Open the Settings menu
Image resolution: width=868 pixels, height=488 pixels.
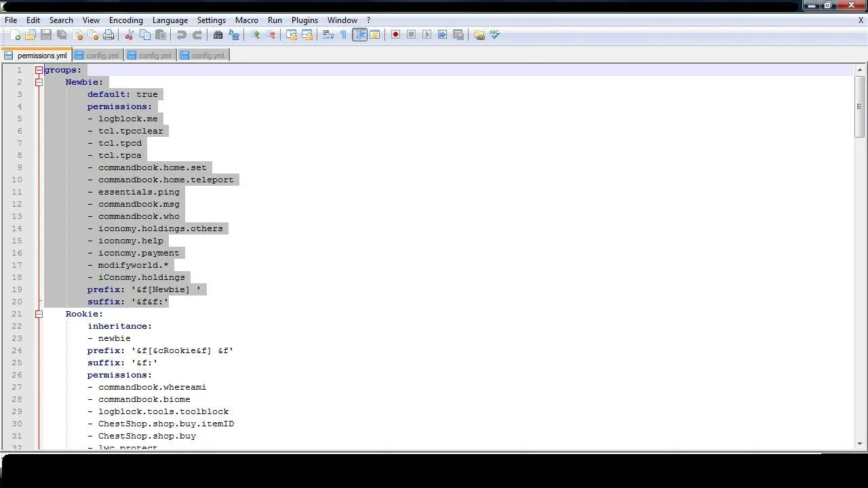pos(212,20)
